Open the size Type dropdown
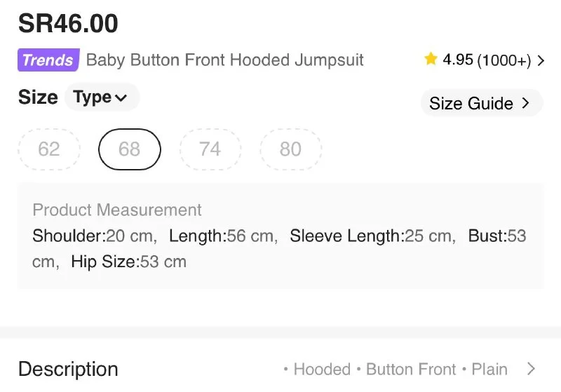 click(x=101, y=97)
